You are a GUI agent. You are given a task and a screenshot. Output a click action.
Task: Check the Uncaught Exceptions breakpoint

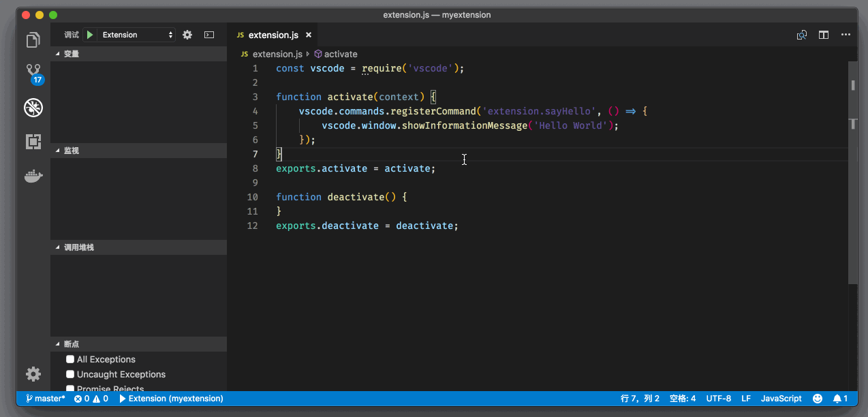pyautogui.click(x=70, y=374)
